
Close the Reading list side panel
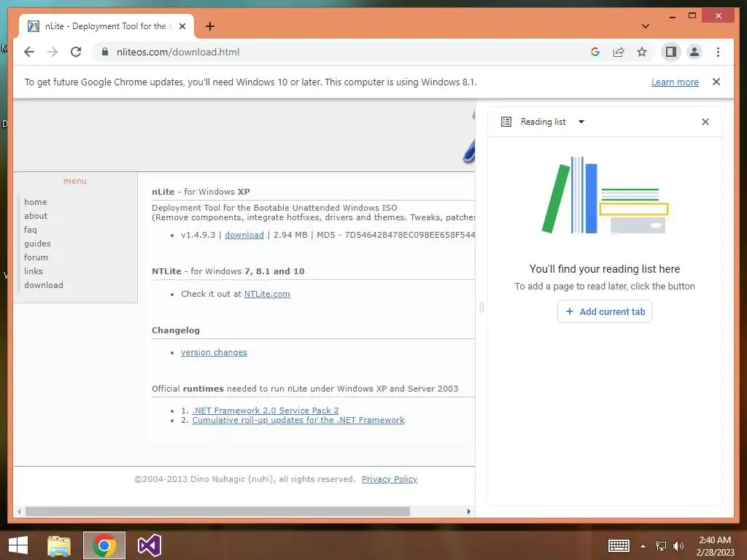tap(705, 122)
